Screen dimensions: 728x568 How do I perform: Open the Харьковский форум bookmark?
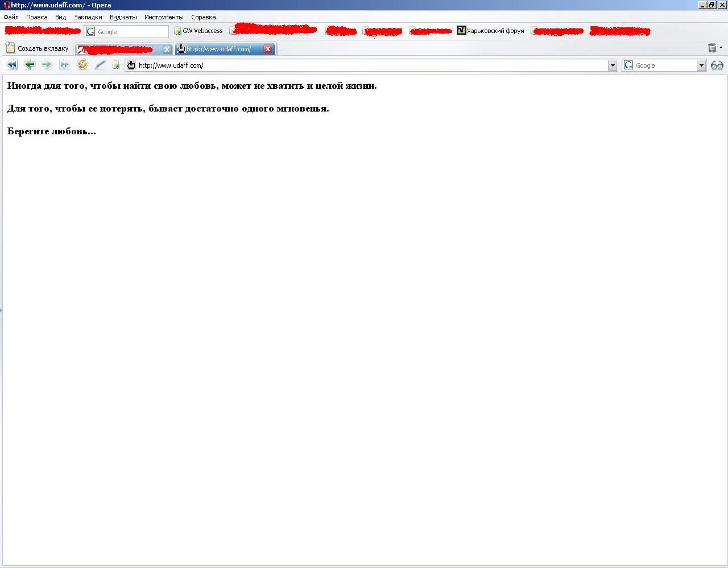coord(491,31)
